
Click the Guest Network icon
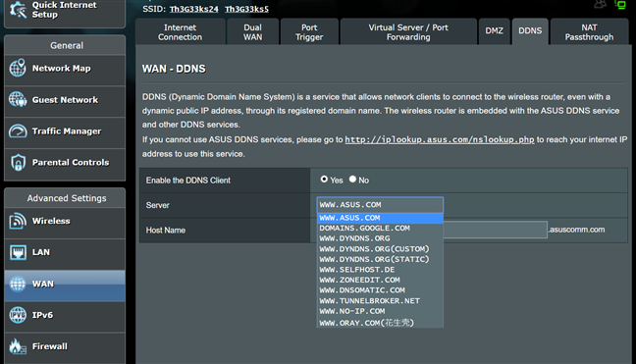click(18, 99)
